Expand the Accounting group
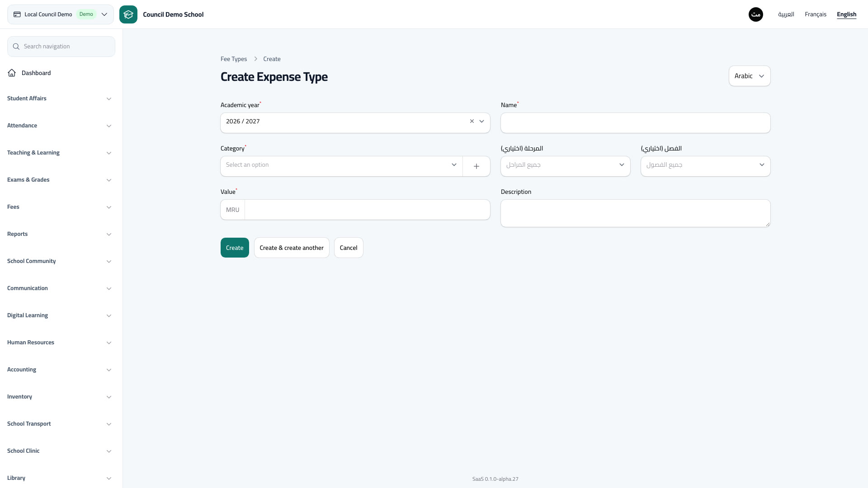This screenshot has height=488, width=868. click(59, 370)
